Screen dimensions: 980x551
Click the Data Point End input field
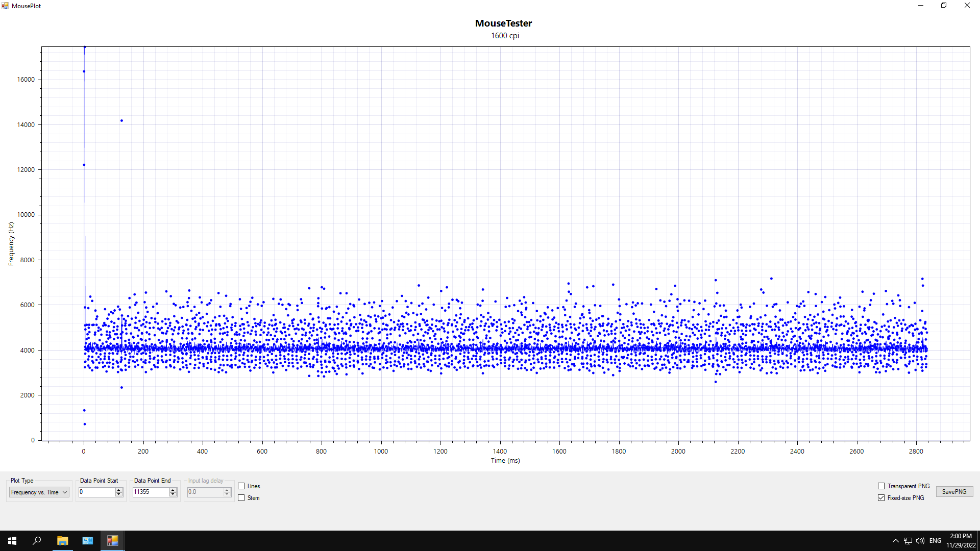coord(150,492)
